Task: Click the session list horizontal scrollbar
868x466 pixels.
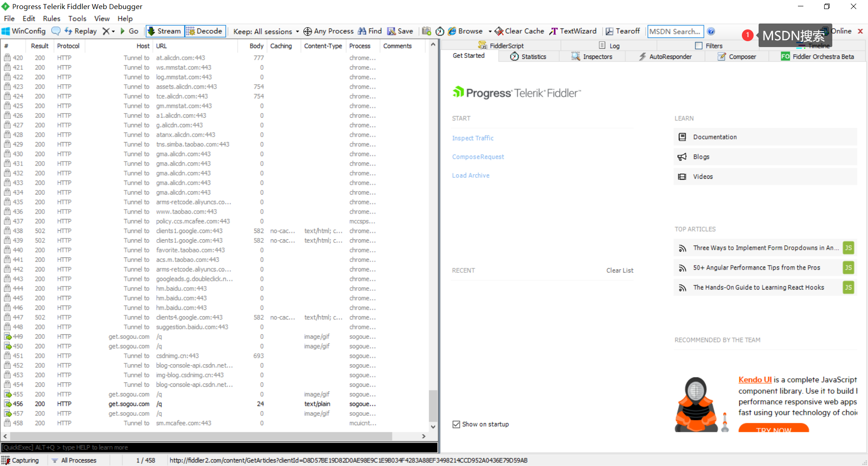Action: point(201,436)
